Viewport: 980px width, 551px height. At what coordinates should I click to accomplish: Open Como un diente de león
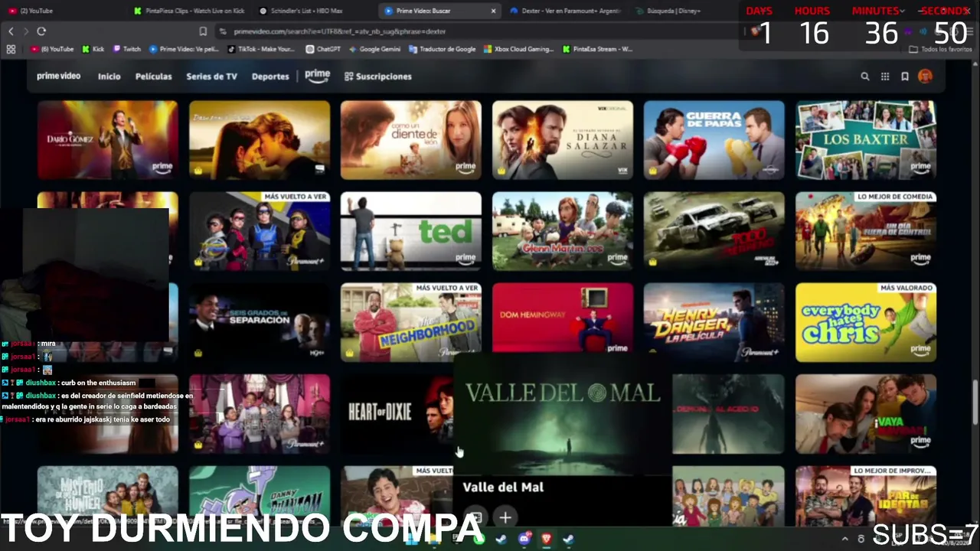coord(411,140)
